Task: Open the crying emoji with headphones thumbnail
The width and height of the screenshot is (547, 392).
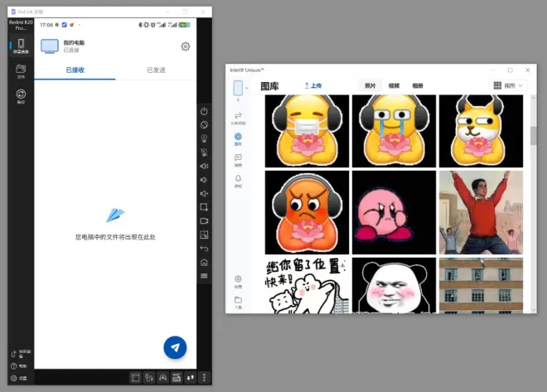Action: pyautogui.click(x=394, y=131)
